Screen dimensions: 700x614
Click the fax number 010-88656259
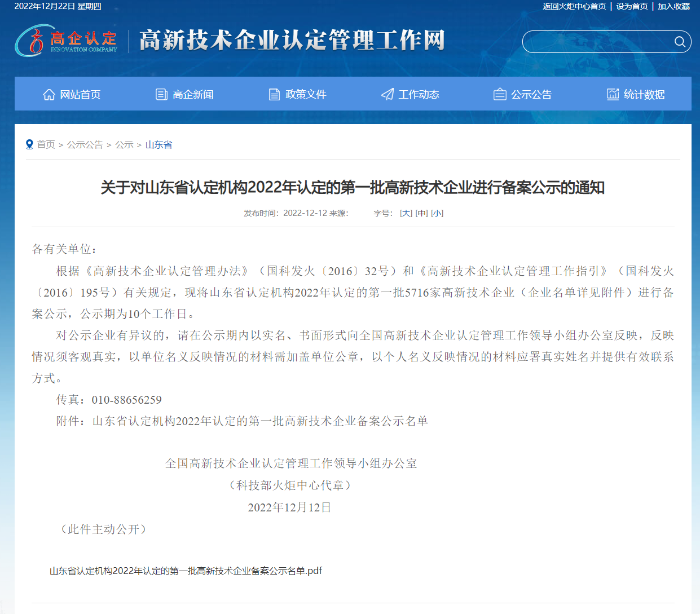click(127, 400)
